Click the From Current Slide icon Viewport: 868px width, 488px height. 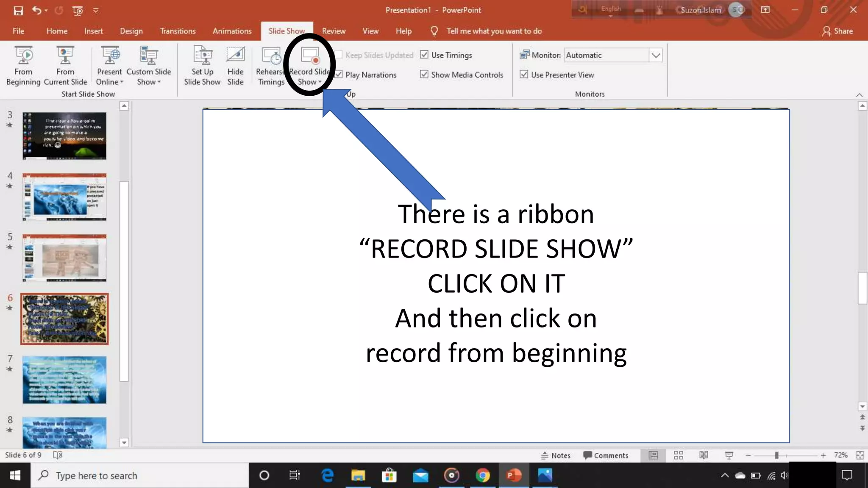point(65,55)
